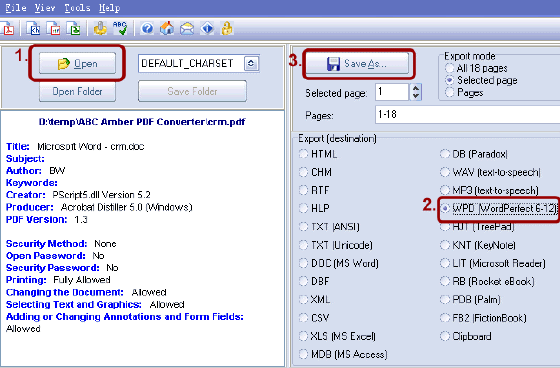Select All 18 pages export mode
This screenshot has height=368, width=560.
click(476, 68)
